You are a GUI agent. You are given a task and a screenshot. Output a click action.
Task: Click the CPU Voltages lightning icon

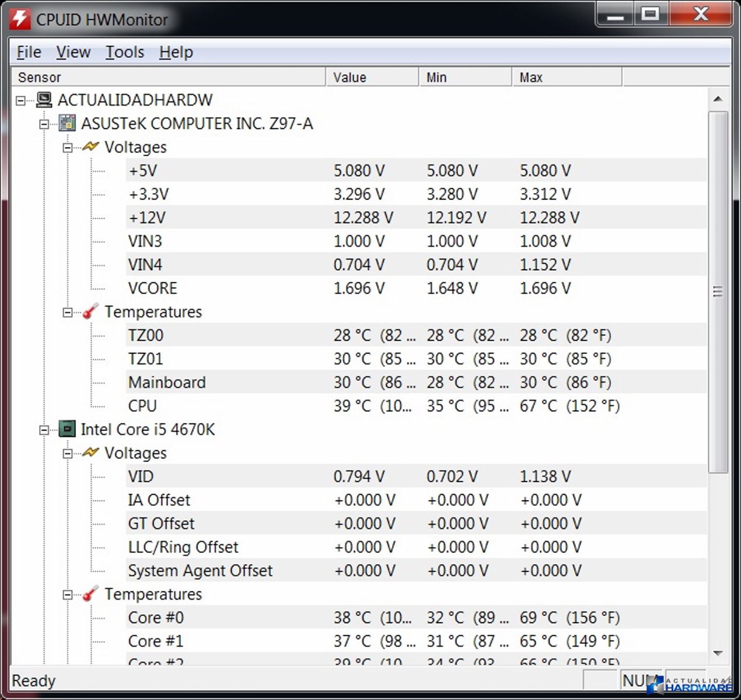(x=90, y=453)
